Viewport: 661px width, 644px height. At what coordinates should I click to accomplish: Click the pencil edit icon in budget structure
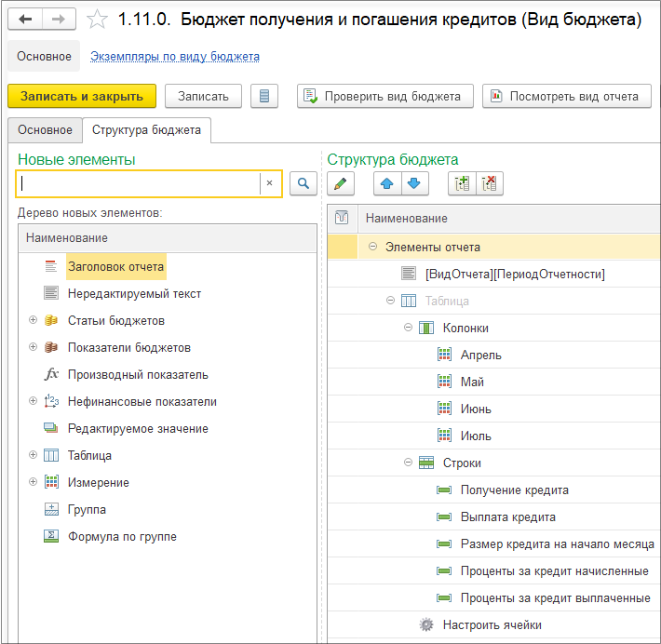coord(341,183)
